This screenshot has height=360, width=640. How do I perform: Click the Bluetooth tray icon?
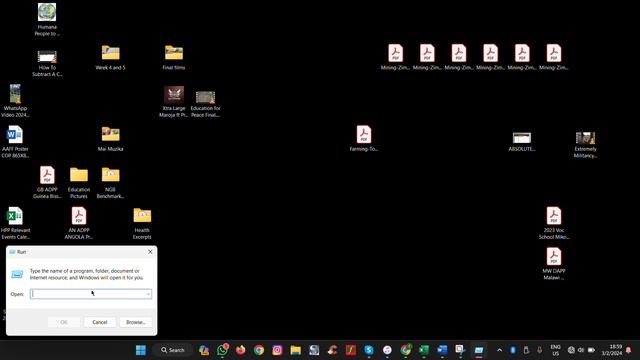pyautogui.click(x=513, y=350)
